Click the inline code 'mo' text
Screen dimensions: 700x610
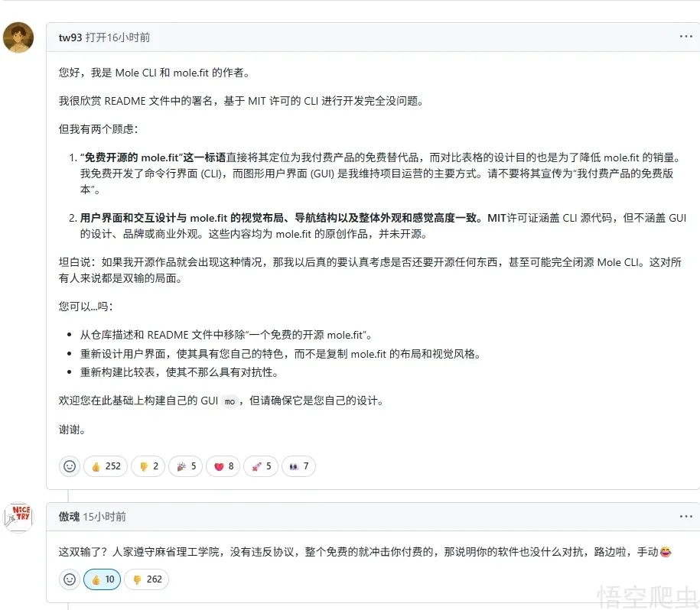point(230,401)
